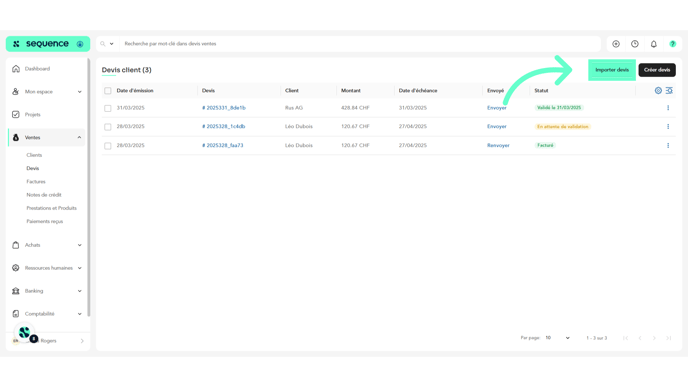Viewport: 688px width, 387px height.
Task: Click the account badge icon beside Sequence logo
Action: (80, 44)
